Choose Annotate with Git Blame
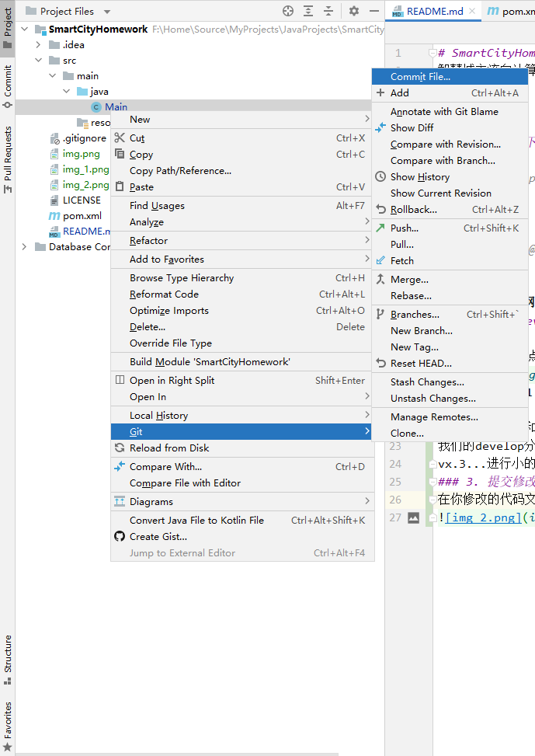The height and width of the screenshot is (756, 535). 450,112
